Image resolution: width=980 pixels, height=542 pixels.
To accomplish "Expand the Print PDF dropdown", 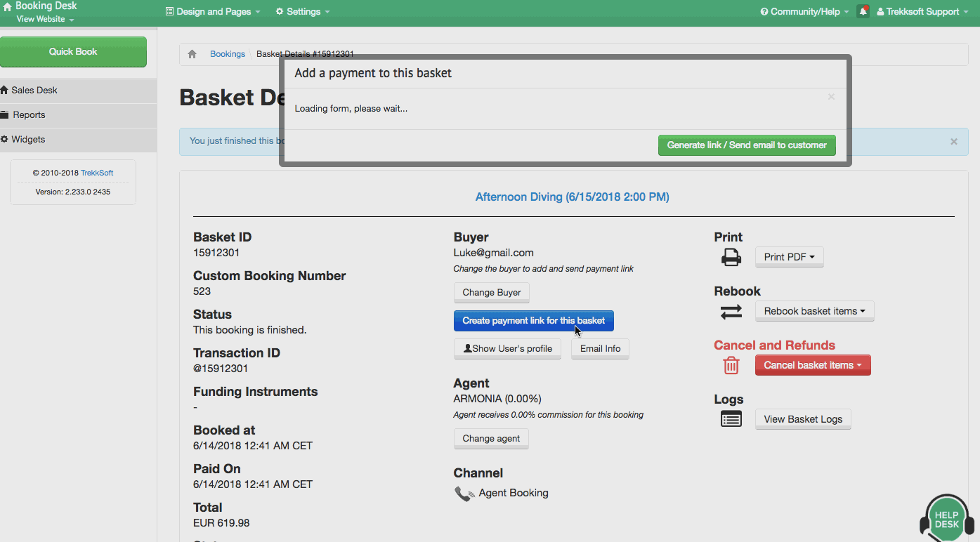I will pos(789,257).
